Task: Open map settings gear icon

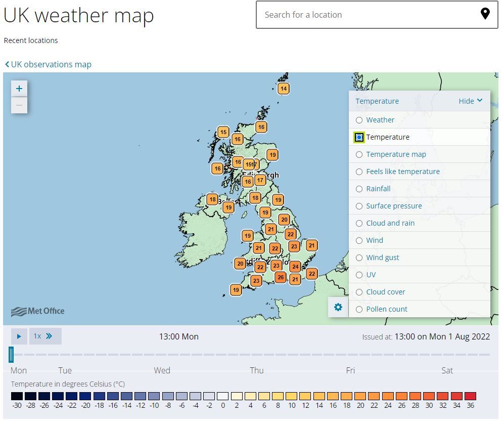Action: pyautogui.click(x=338, y=307)
